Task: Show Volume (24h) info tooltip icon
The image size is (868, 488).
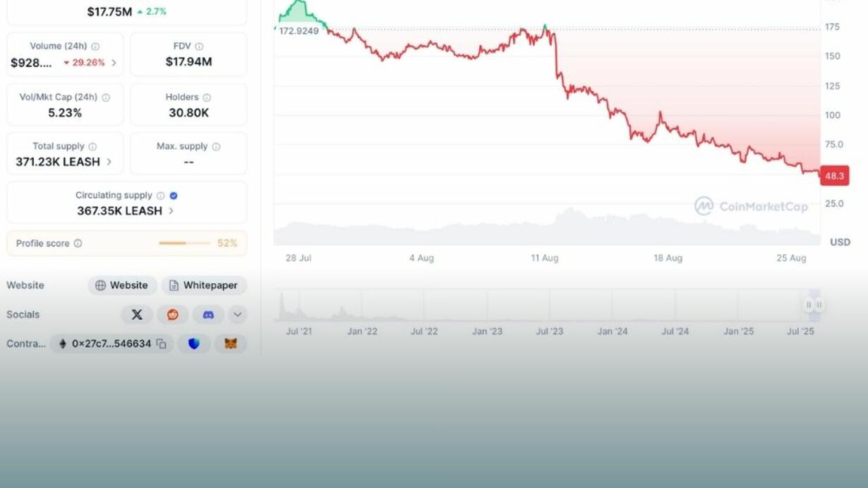Action: coord(95,47)
